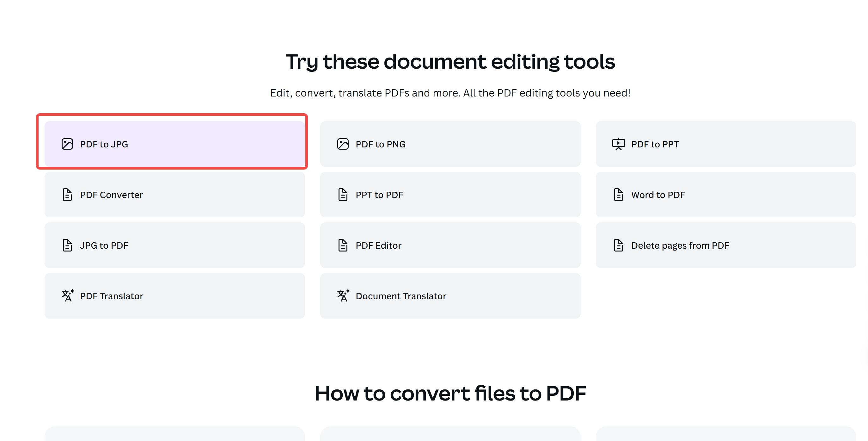Click the 'How to convert files to PDF' heading

click(450, 393)
